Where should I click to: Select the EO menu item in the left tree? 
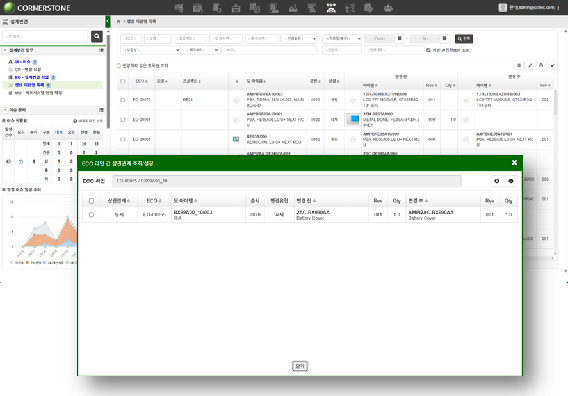click(32, 77)
